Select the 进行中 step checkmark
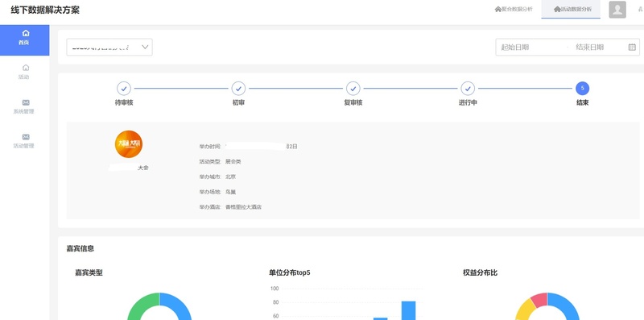Viewport: 644px width, 320px height. point(468,88)
